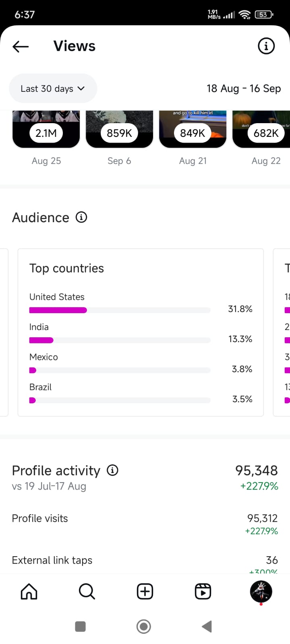
Task: Tap the Audience info icon
Action: click(x=81, y=217)
